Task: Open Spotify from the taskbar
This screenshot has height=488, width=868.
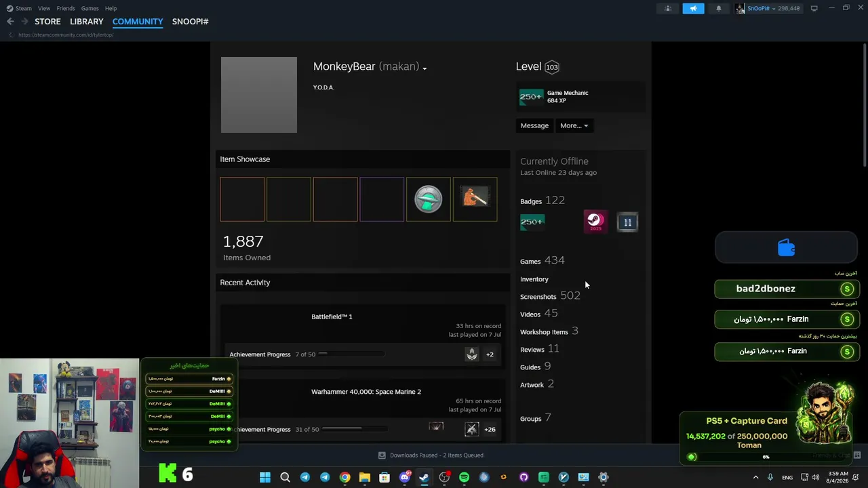Action: click(464, 477)
